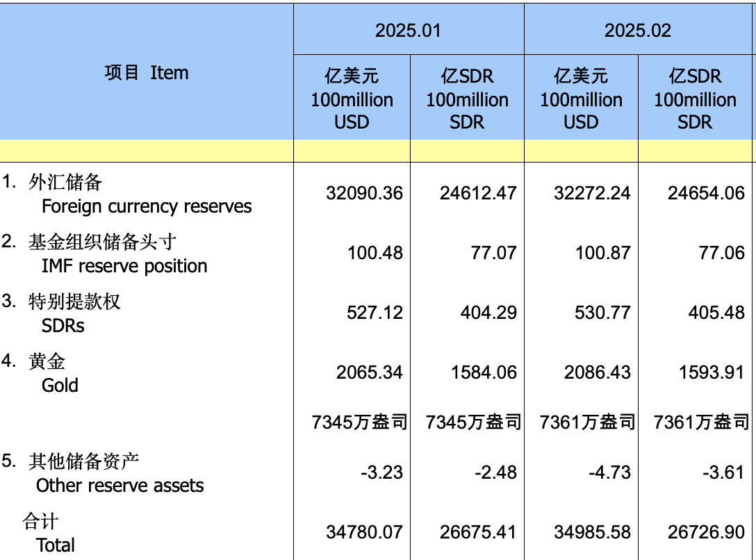Viewport: 756px width, 560px height.
Task: Click the USD subheader under 2025.01
Action: [x=352, y=99]
